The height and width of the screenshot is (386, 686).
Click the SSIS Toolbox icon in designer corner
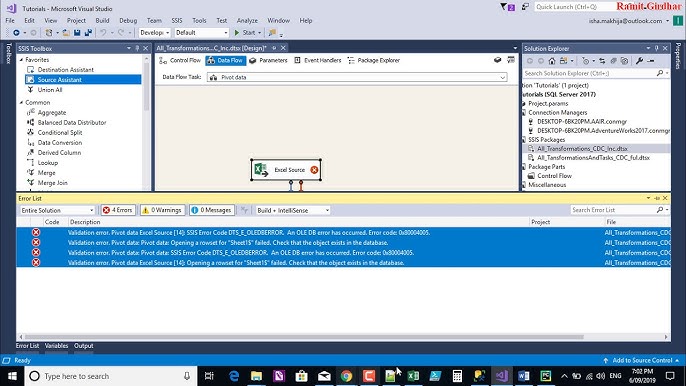[x=511, y=60]
